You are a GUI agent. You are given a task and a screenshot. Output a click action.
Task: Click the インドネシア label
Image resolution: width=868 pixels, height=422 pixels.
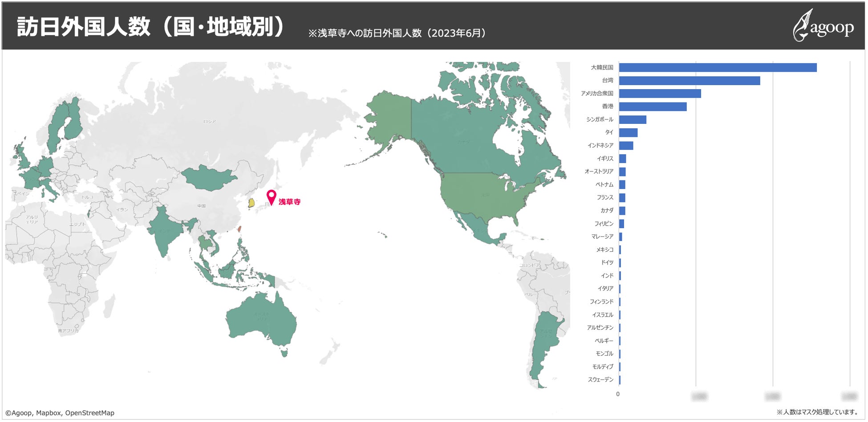tap(600, 145)
